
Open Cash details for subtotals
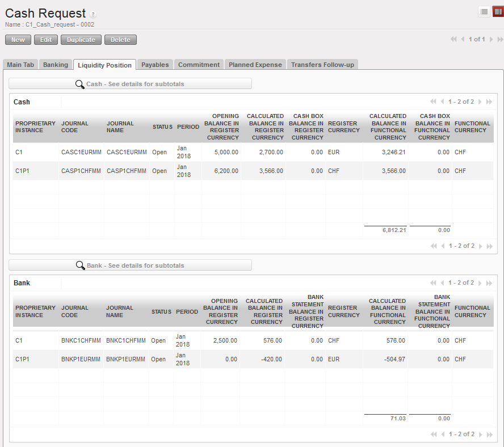[x=130, y=84]
